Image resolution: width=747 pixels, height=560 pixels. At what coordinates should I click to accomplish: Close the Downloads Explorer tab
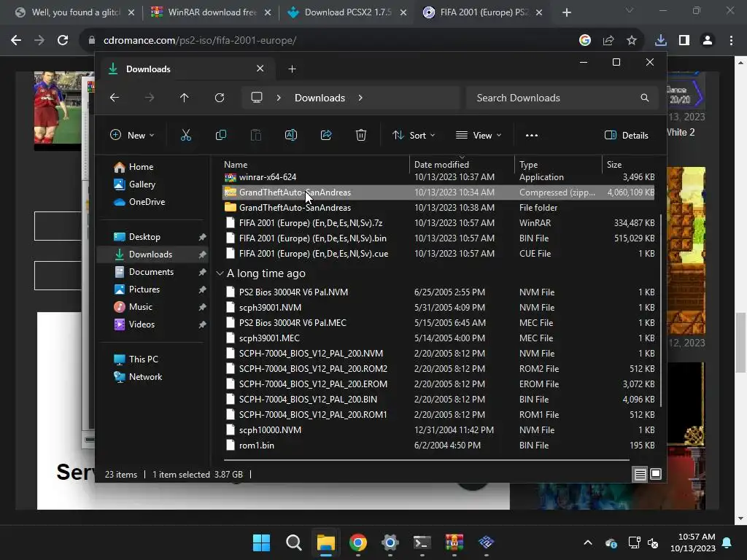point(260,69)
